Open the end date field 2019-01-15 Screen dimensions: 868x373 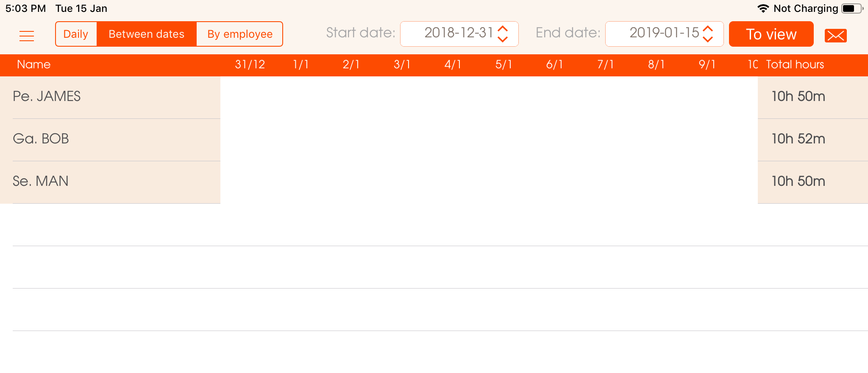665,34
